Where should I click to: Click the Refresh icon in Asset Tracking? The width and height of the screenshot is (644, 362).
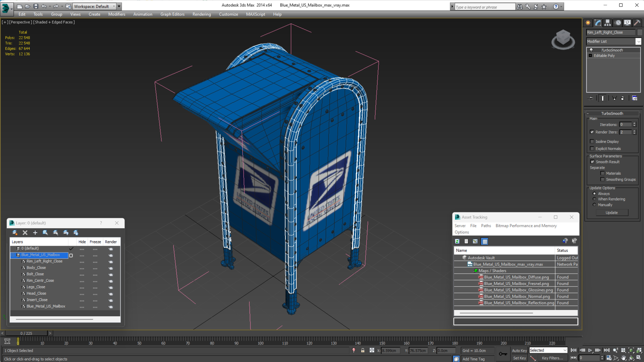click(x=457, y=241)
